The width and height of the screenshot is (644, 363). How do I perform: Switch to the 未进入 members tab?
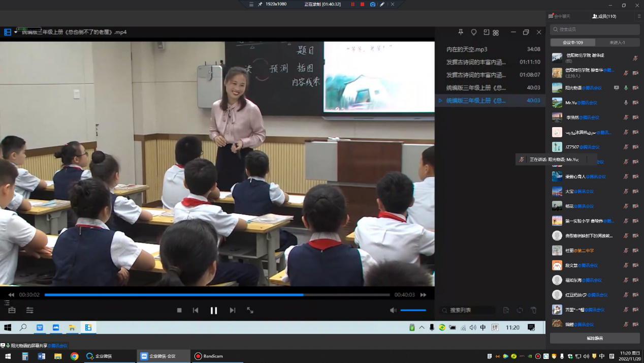pos(617,43)
